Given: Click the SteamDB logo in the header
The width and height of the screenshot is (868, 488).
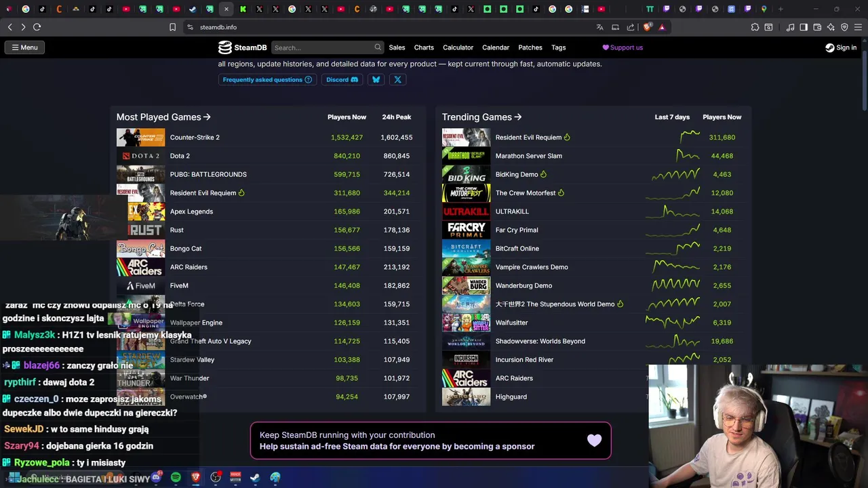Looking at the screenshot, I should (242, 47).
